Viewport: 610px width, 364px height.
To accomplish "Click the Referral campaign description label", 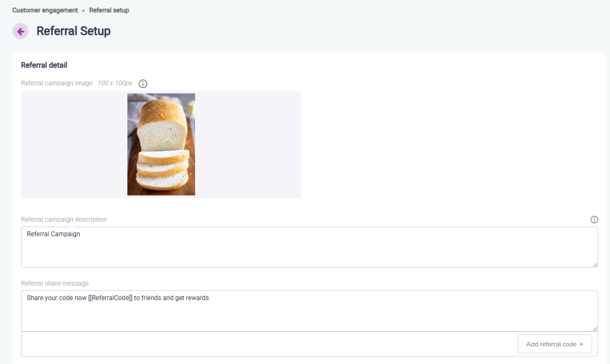I will point(63,220).
